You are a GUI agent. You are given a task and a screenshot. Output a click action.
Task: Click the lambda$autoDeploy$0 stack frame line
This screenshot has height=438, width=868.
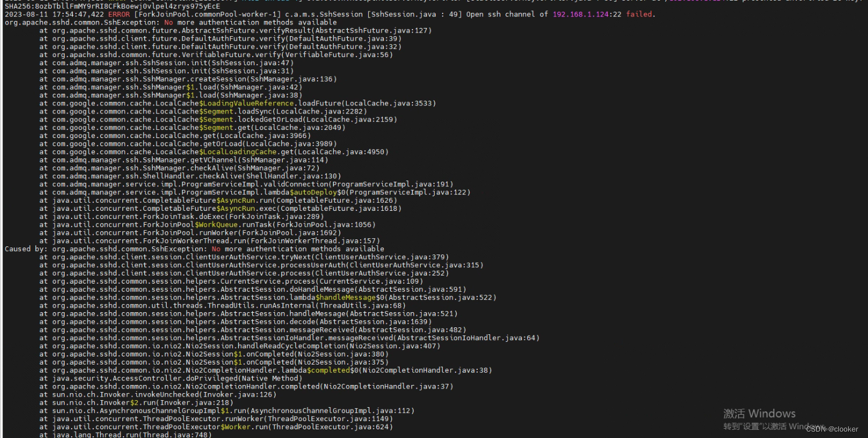click(x=255, y=192)
